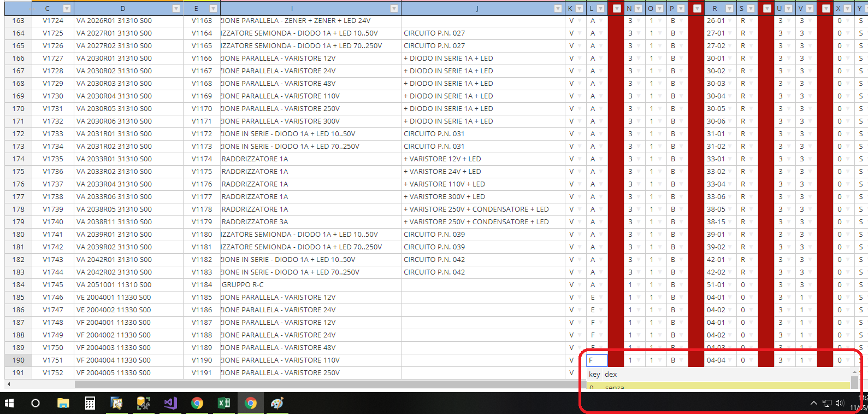Select cell V1724 in row 163
Viewport: 868px width, 414px height.
point(53,21)
